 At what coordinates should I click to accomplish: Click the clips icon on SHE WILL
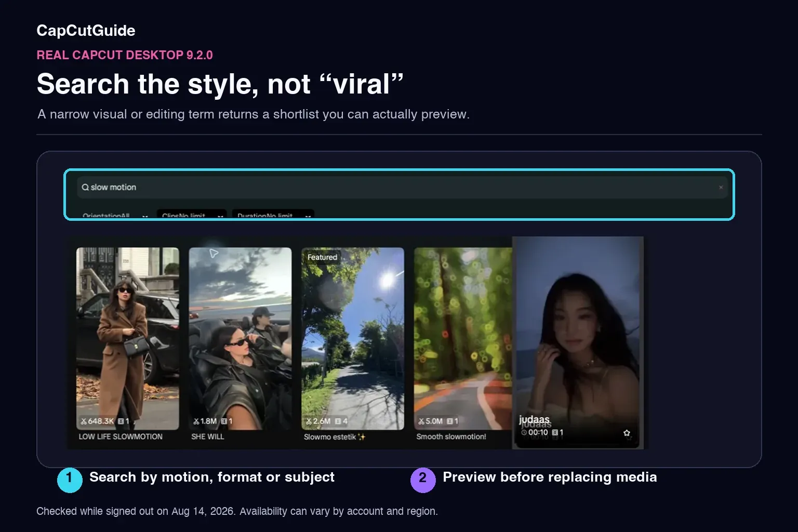pyautogui.click(x=224, y=421)
